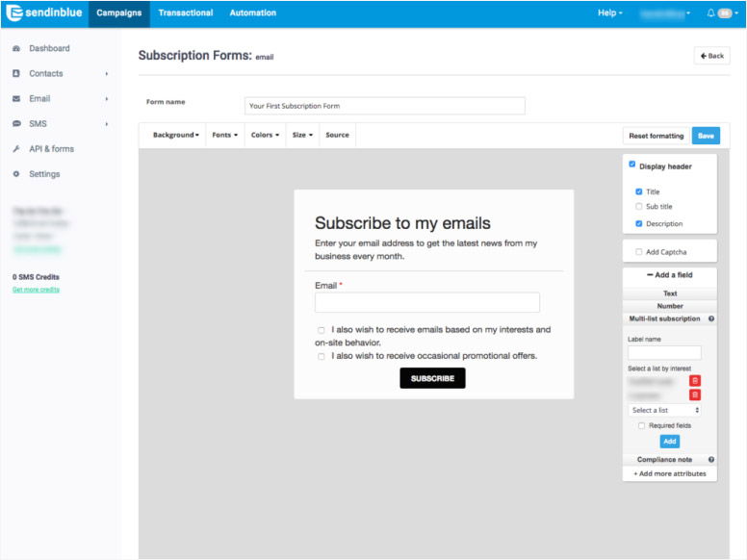Click the API & forms wrench icon
This screenshot has height=560, width=747.
point(16,149)
